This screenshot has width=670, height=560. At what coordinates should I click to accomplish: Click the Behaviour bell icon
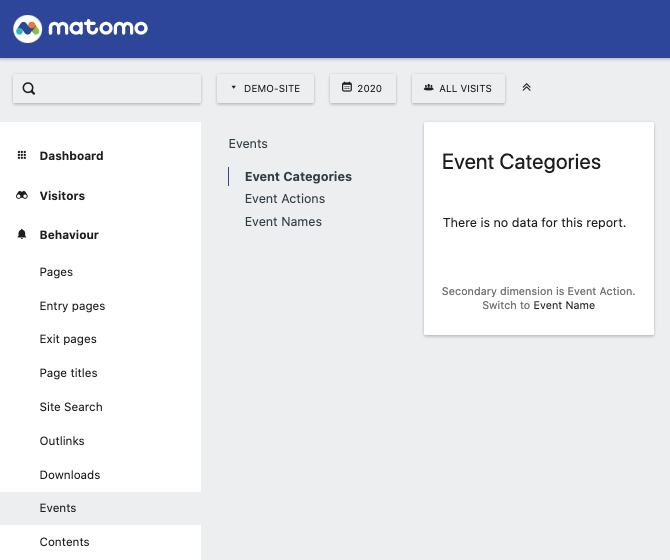tap(22, 235)
